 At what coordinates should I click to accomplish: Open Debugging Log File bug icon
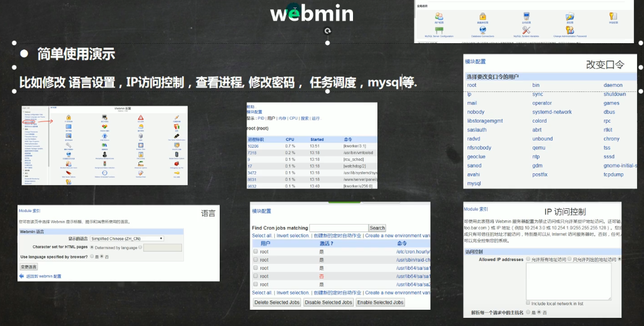[176, 163]
